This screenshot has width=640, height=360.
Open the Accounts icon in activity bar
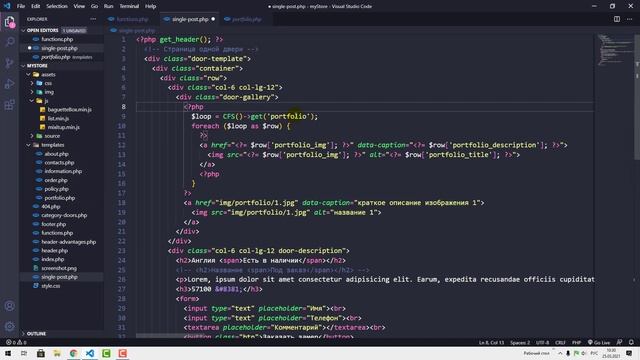pos(9,306)
